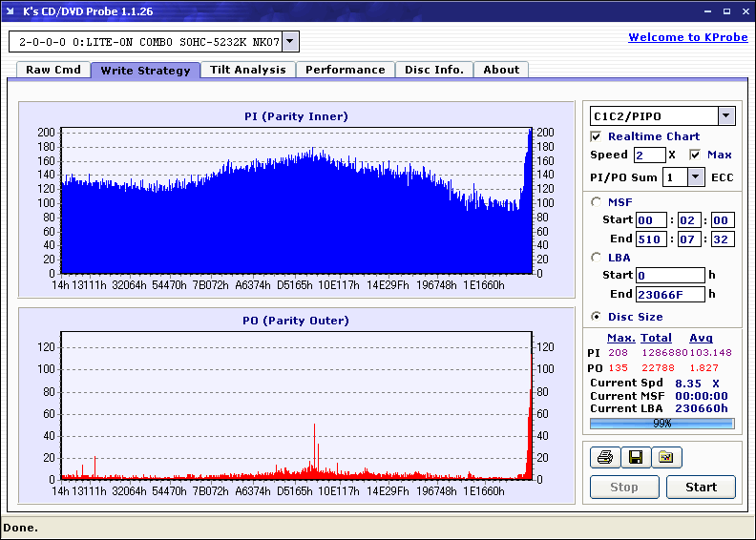Viewport: 756px width, 540px height.
Task: Print the scan chart with printer icon
Action: [x=604, y=458]
